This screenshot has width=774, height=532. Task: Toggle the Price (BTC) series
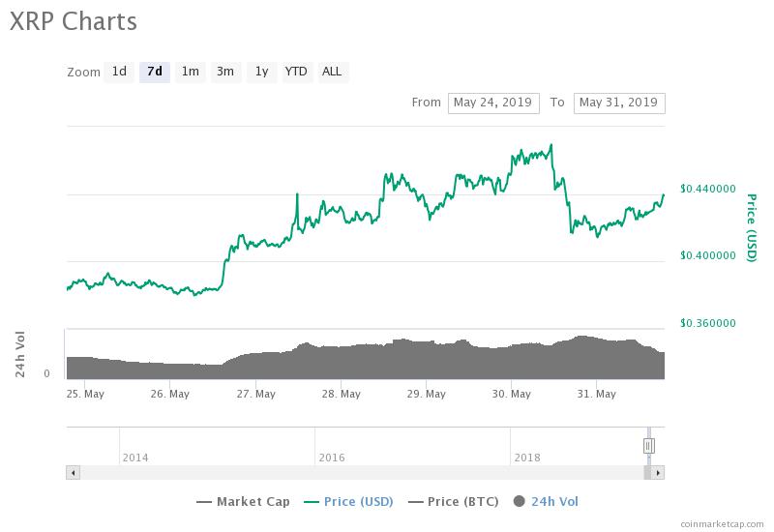pos(453,502)
